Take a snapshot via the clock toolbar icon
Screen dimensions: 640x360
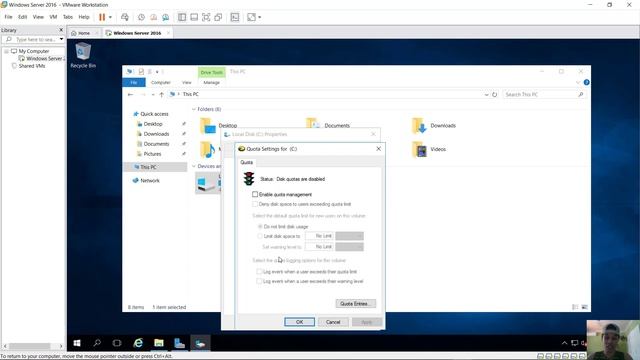tap(141, 17)
